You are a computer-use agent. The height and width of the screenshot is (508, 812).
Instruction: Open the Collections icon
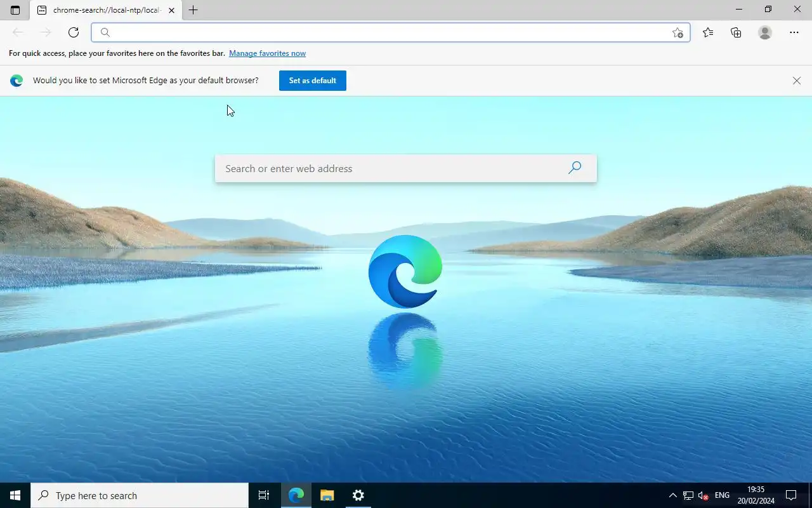736,32
